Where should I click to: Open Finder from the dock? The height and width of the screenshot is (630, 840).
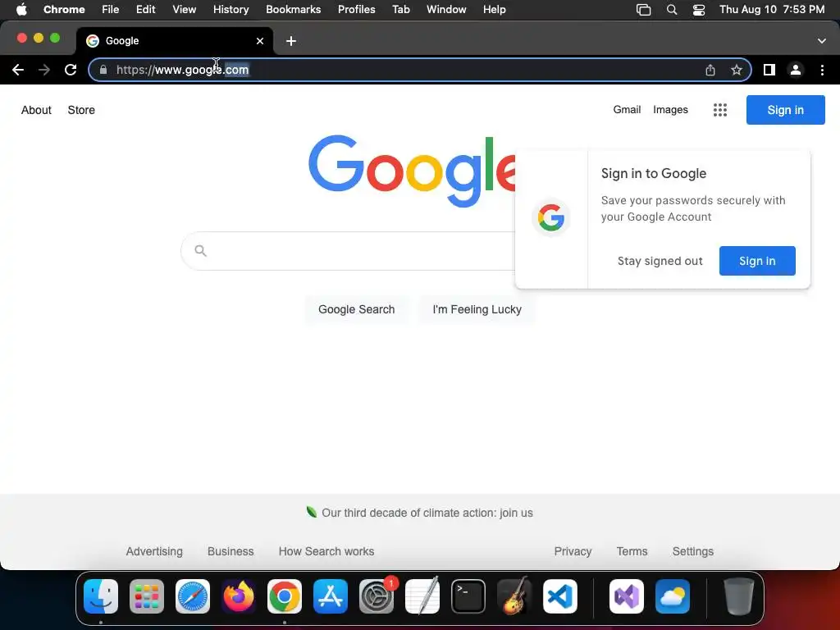tap(101, 596)
